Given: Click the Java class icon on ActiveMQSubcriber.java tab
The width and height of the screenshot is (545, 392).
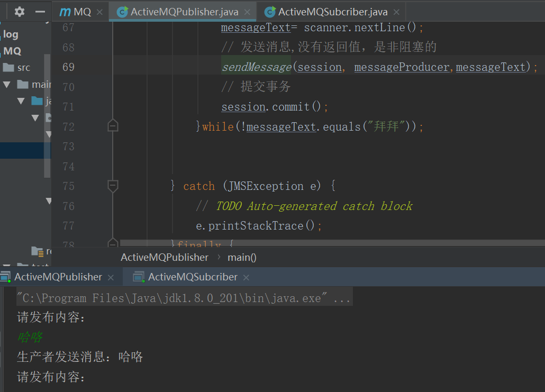Looking at the screenshot, I should tap(270, 12).
